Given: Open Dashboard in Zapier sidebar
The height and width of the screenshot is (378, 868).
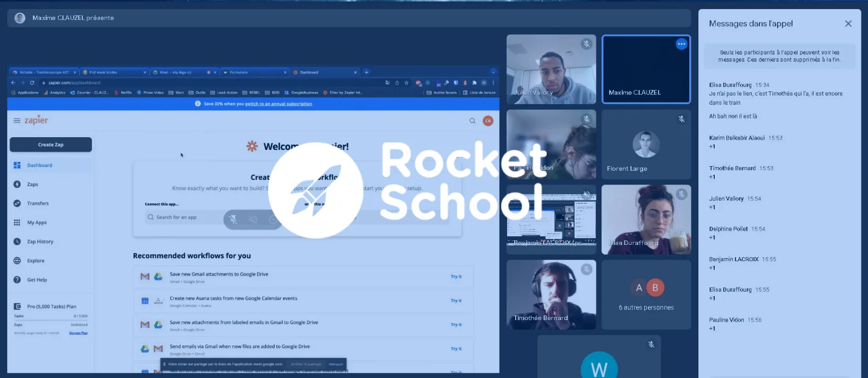Looking at the screenshot, I should click(51, 165).
